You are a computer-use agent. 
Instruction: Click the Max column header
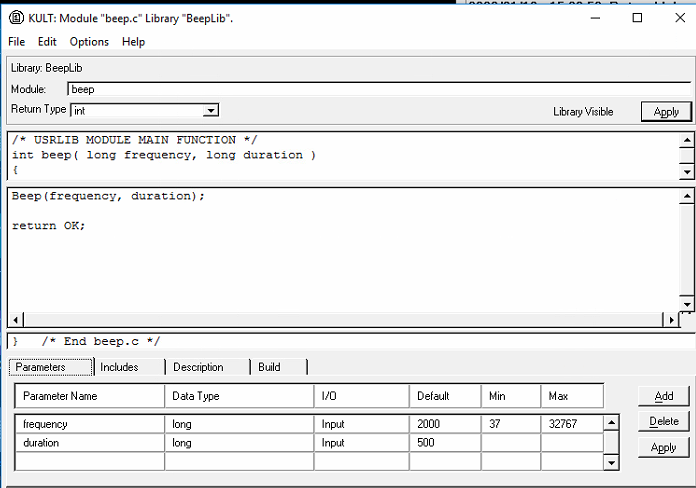click(572, 396)
